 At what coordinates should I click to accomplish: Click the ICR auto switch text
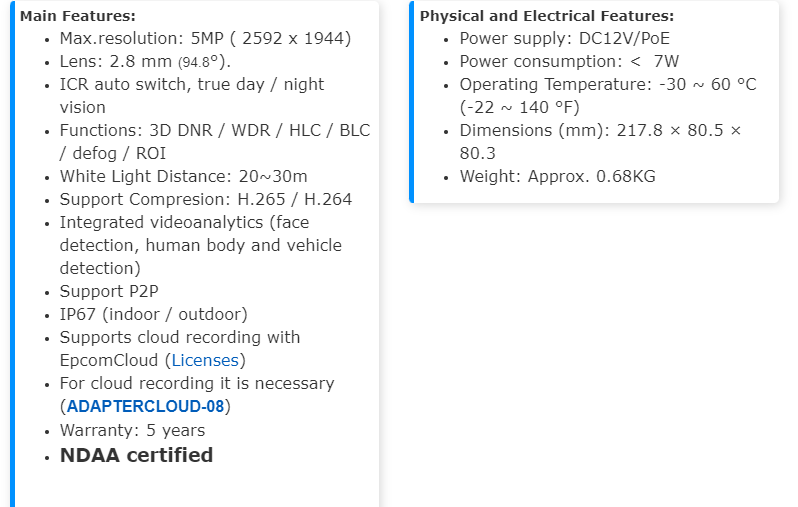[191, 84]
